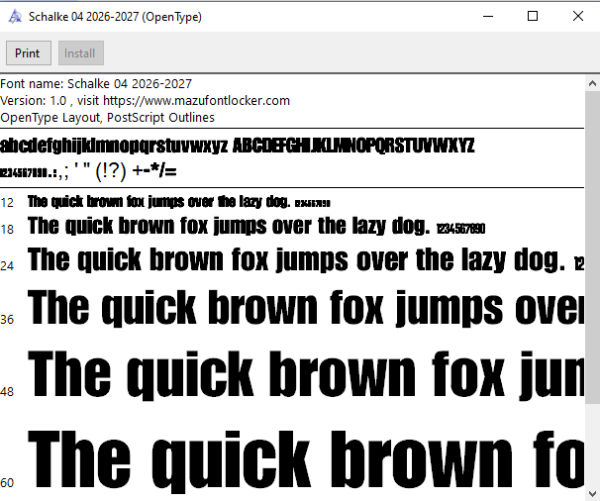Click the scrollbar track below the thumb
Screen dimensions: 600x501
click(592, 444)
